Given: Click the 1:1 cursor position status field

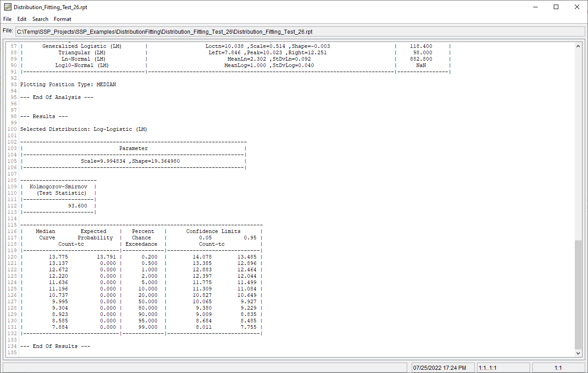Looking at the screenshot, I should pyautogui.click(x=558, y=368).
